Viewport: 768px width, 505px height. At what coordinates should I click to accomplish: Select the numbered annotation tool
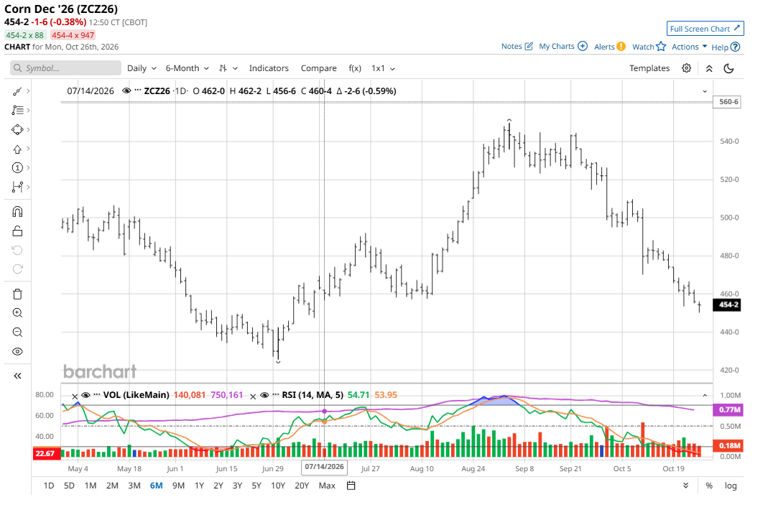coord(17,168)
